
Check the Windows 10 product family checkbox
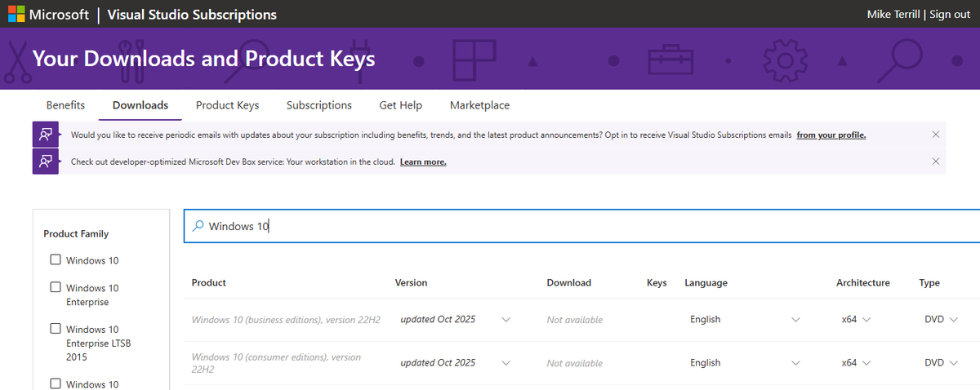(56, 260)
